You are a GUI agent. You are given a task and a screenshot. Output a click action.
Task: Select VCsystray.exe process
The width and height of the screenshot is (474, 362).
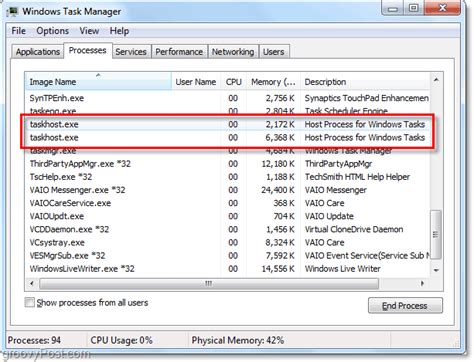[x=227, y=242]
